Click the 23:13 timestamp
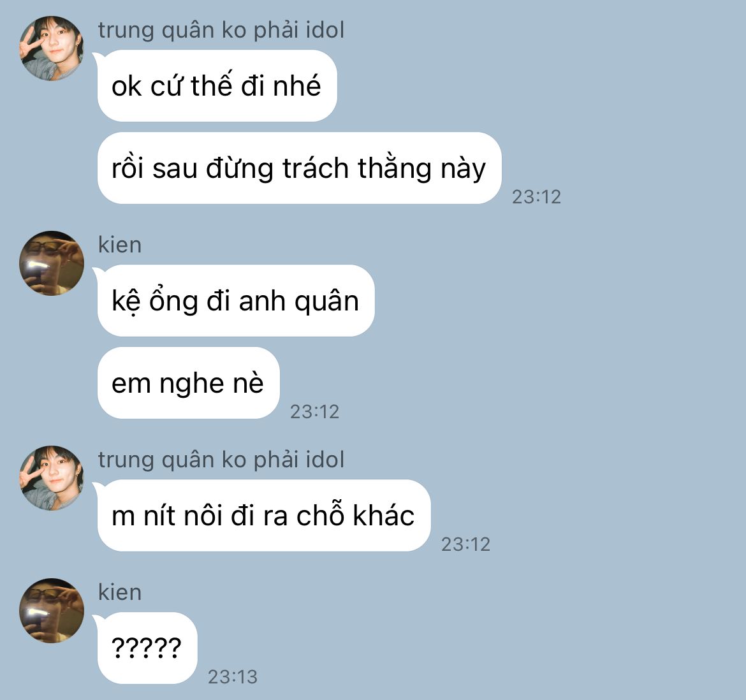This screenshot has height=700, width=746. [x=232, y=677]
